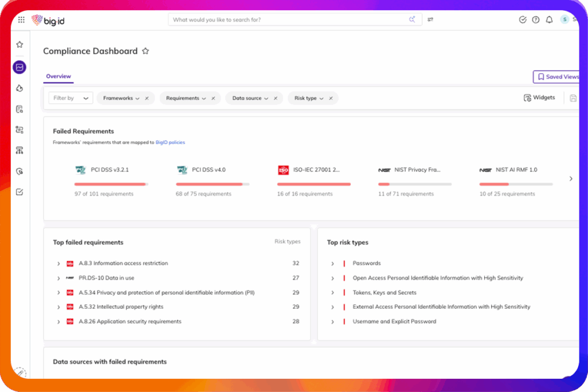Click the PCI DSS v3.2.1 progress bar
The image size is (588, 392).
(x=111, y=184)
